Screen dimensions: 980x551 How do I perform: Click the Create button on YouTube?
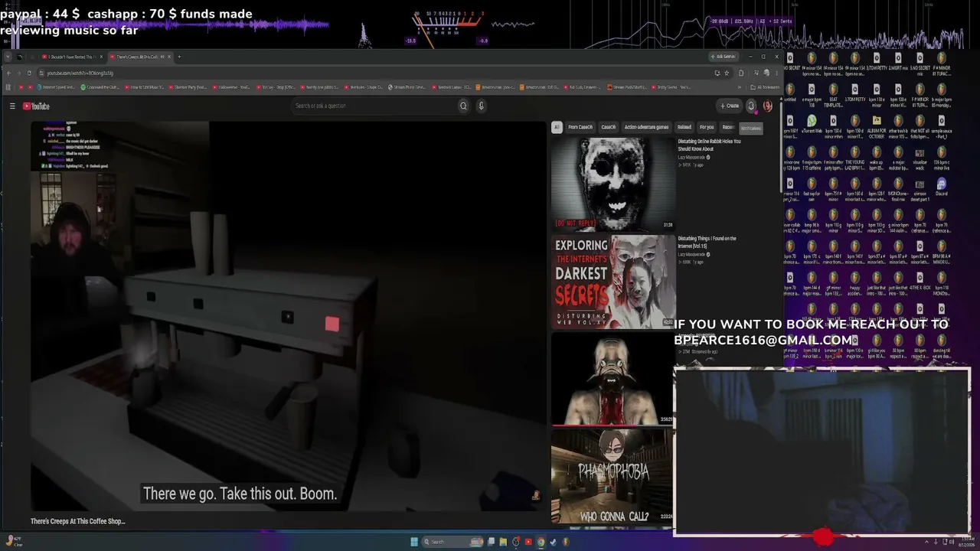click(730, 106)
